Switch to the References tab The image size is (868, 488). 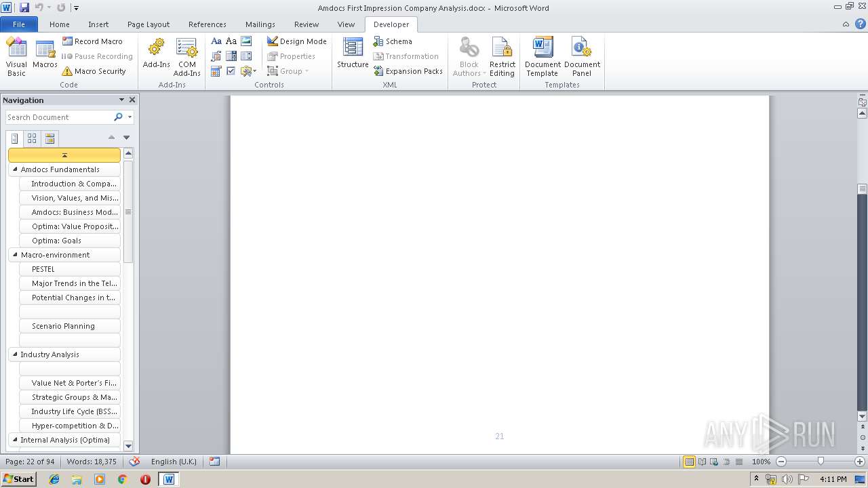tap(208, 24)
